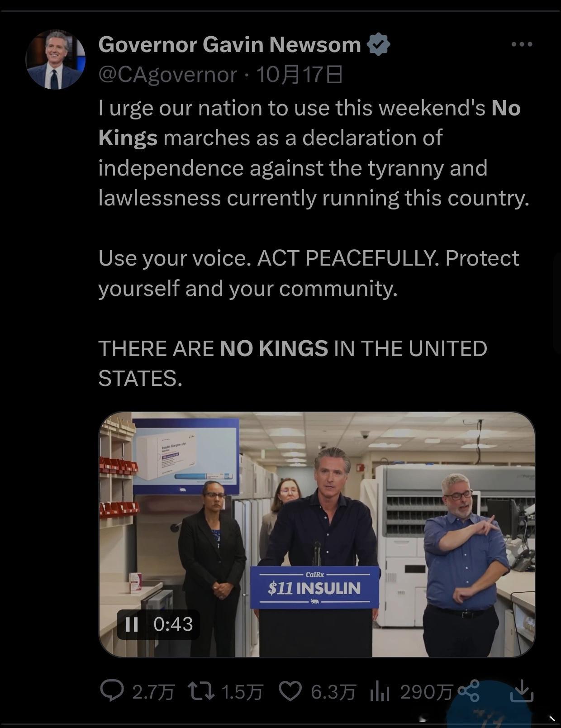Click the download arrow icon
Viewport: 561px width, 728px height.
click(522, 691)
